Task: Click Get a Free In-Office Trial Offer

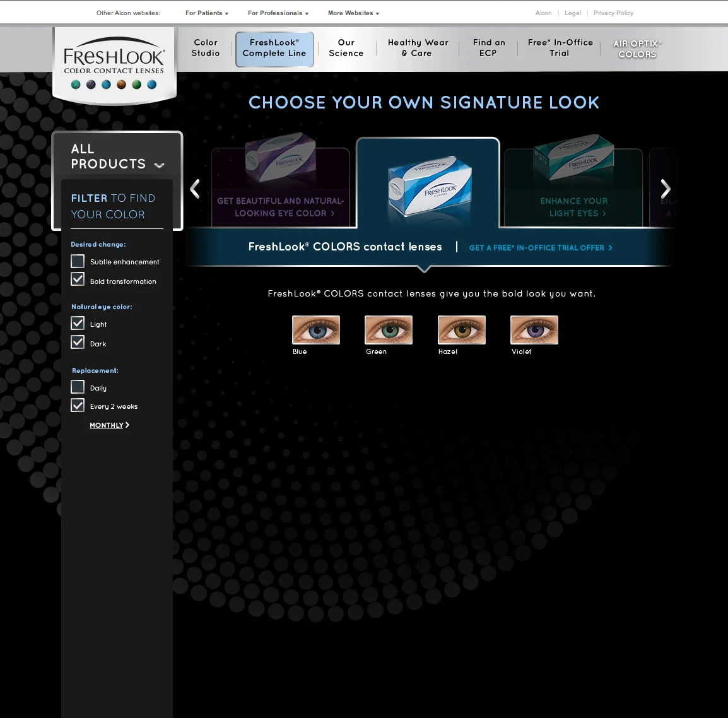Action: tap(541, 247)
